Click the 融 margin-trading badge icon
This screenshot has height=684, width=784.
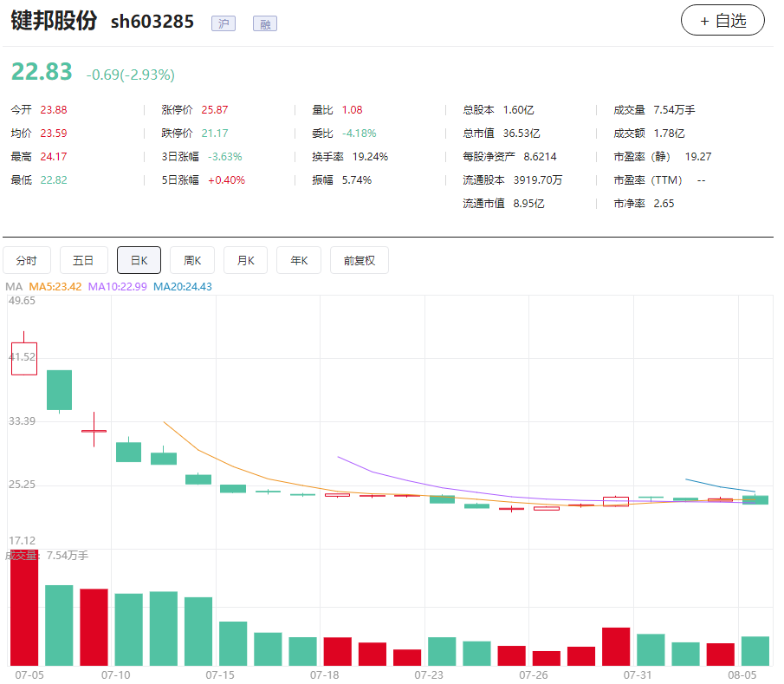pos(265,23)
